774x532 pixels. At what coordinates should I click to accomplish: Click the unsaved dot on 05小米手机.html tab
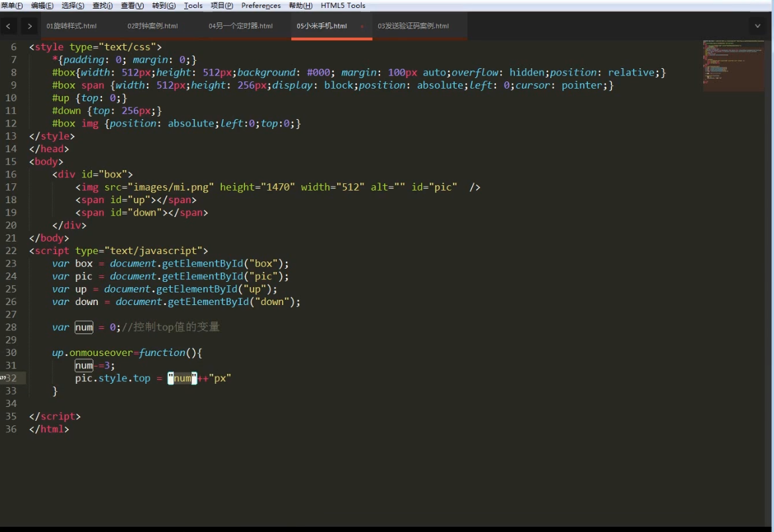coord(362,26)
